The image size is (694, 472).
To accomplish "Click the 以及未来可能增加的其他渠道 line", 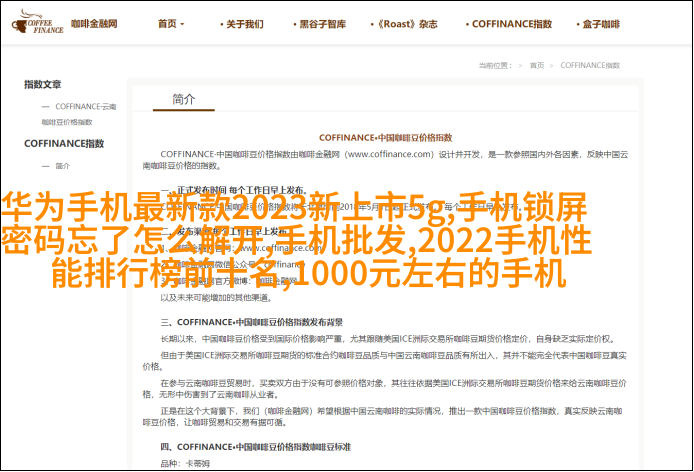I will (x=216, y=298).
